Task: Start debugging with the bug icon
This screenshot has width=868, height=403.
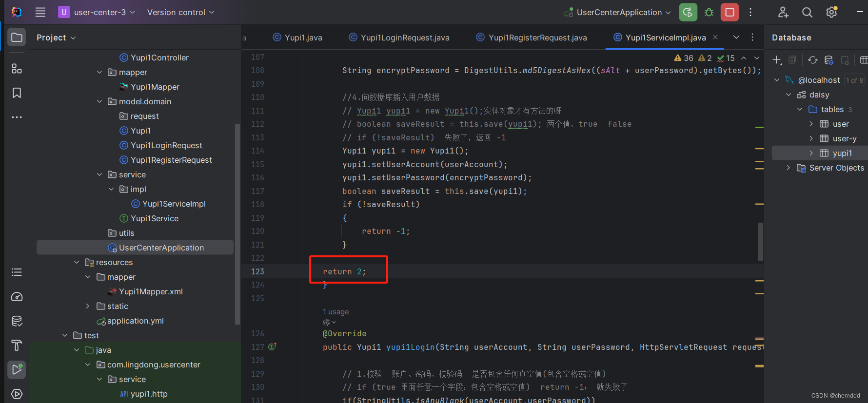Action: click(x=709, y=12)
